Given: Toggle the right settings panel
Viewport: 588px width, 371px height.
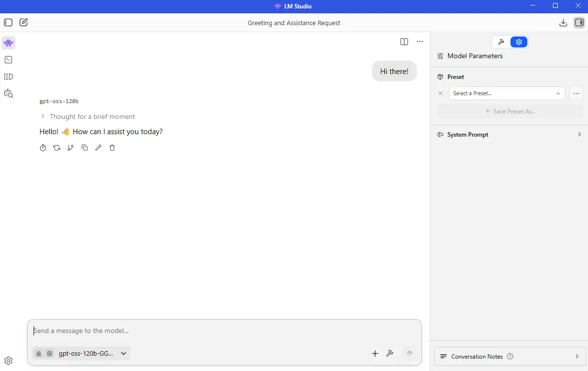Looking at the screenshot, I should click(x=579, y=23).
